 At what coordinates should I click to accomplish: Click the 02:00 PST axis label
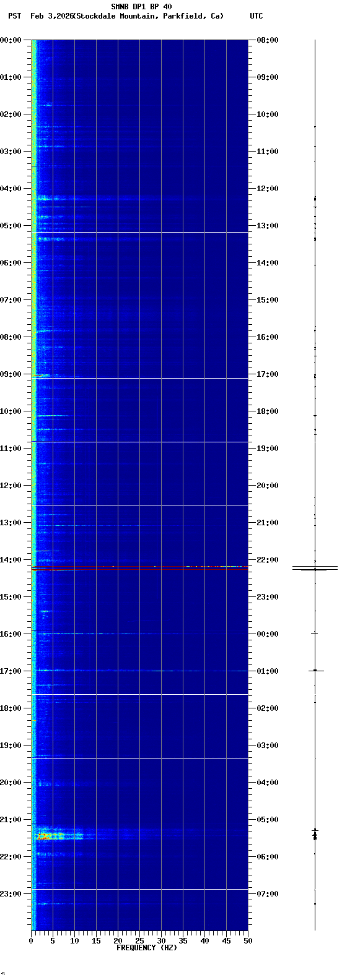click(11, 114)
